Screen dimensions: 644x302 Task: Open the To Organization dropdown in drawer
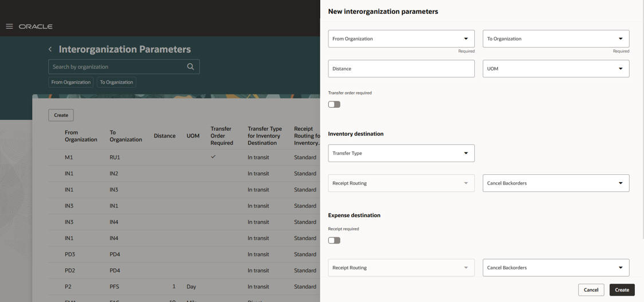point(556,38)
